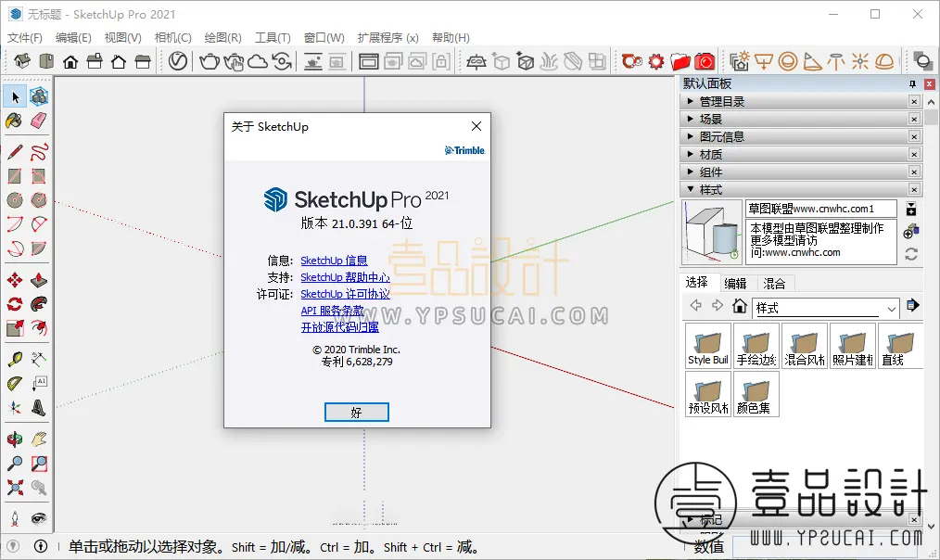
Task: Click the styles Home icon
Action: click(740, 306)
